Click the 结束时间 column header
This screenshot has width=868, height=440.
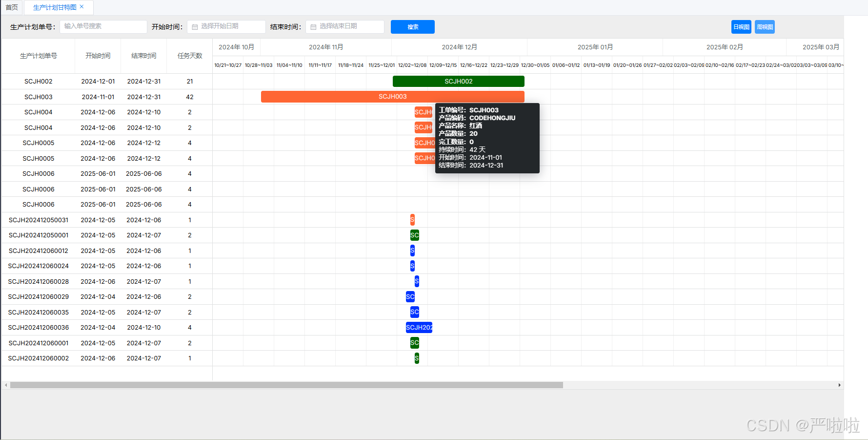(x=144, y=56)
